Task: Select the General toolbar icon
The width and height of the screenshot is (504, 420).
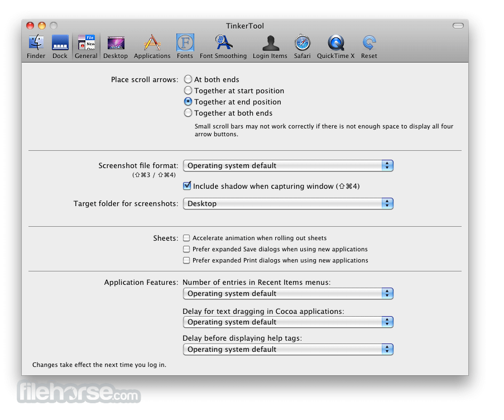Action: [86, 46]
